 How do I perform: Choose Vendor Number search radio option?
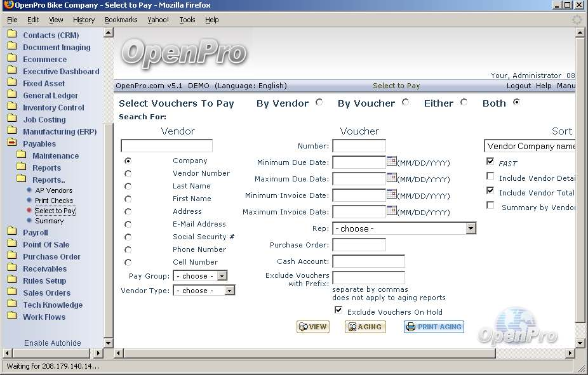pyautogui.click(x=128, y=174)
